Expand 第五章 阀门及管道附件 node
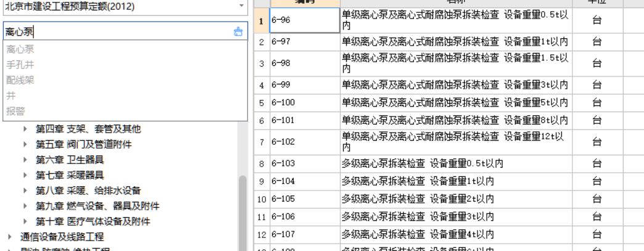This screenshot has height=251, width=644. 25,144
